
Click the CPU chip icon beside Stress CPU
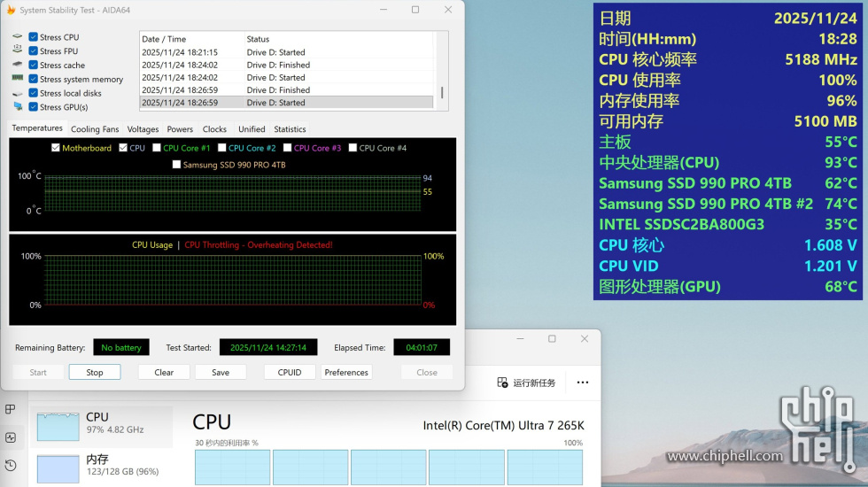[18, 36]
